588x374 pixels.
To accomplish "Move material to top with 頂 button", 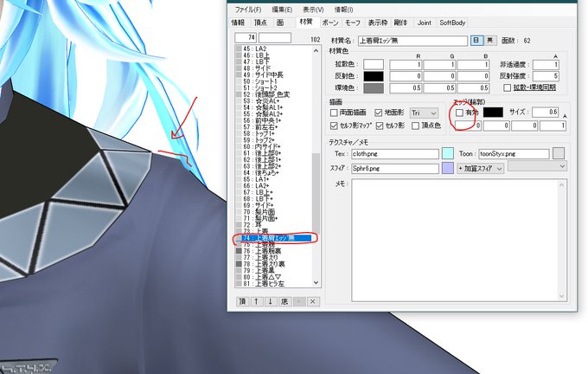I will [242, 301].
